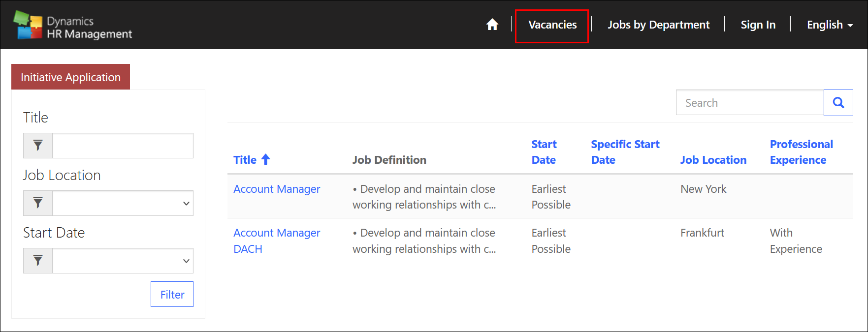The width and height of the screenshot is (868, 332).
Task: Focus the Search text box
Action: pyautogui.click(x=749, y=102)
